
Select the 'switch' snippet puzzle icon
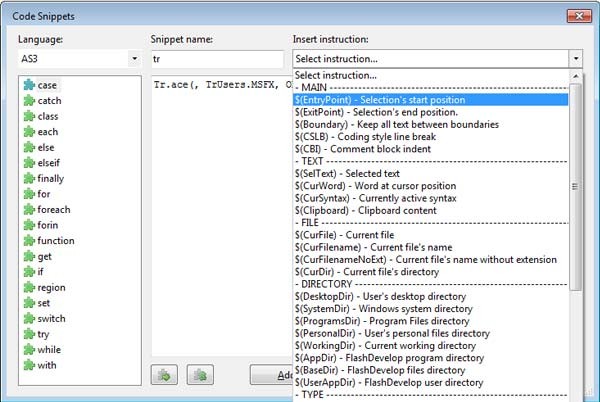tap(29, 318)
